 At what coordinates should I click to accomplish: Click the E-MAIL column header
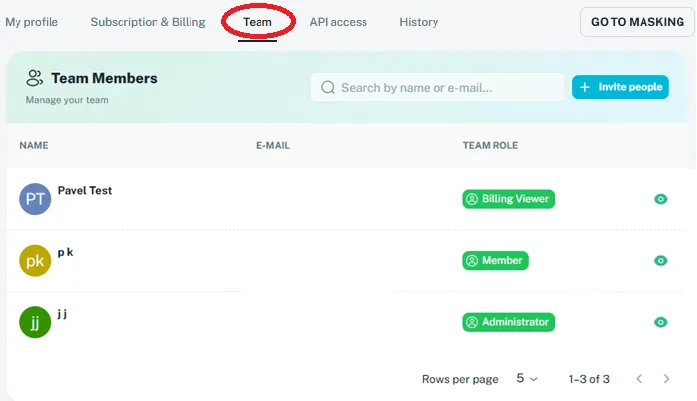coord(273,145)
